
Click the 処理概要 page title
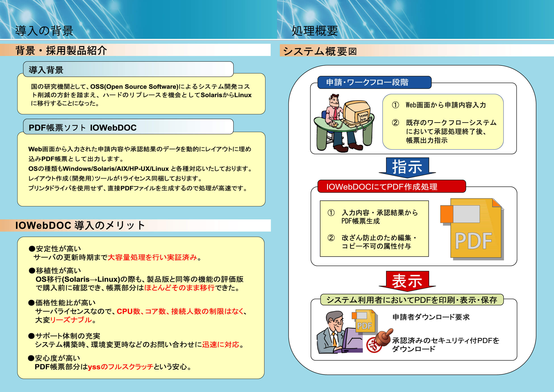(315, 31)
